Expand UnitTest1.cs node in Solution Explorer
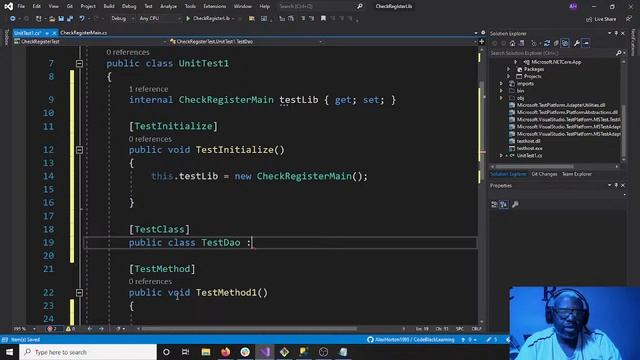The width and height of the screenshot is (640, 360). point(501,156)
